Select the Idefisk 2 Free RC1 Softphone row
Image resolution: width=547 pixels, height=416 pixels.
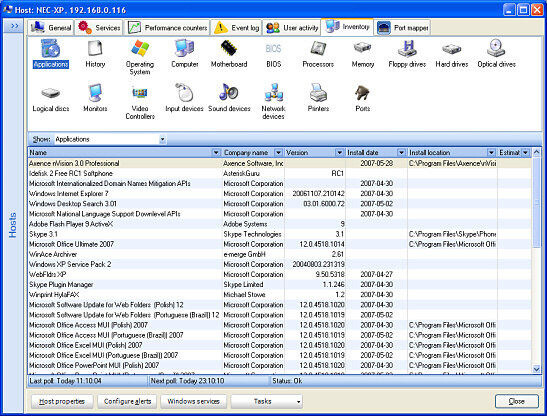(x=279, y=173)
